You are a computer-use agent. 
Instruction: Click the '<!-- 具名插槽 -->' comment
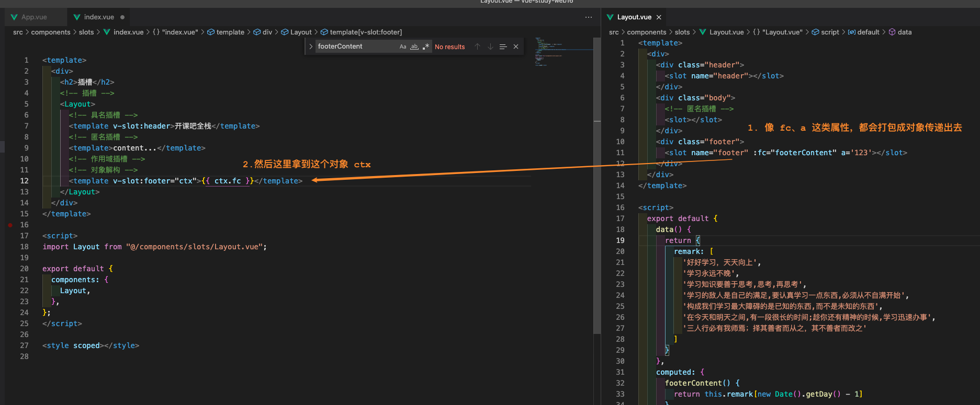(104, 115)
